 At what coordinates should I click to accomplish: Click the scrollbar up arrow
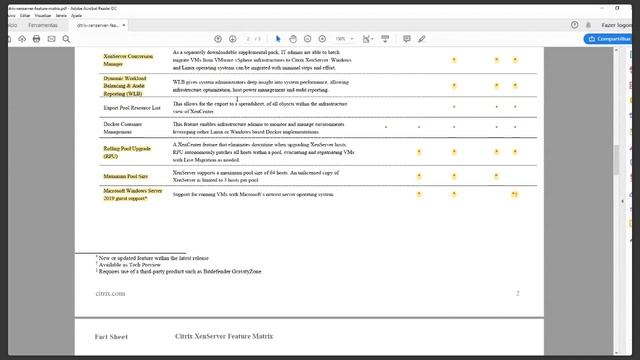pyautogui.click(x=616, y=50)
